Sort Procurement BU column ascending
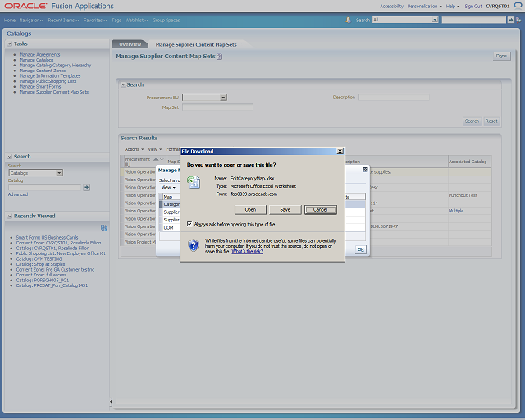This screenshot has height=420, width=525. click(156, 159)
